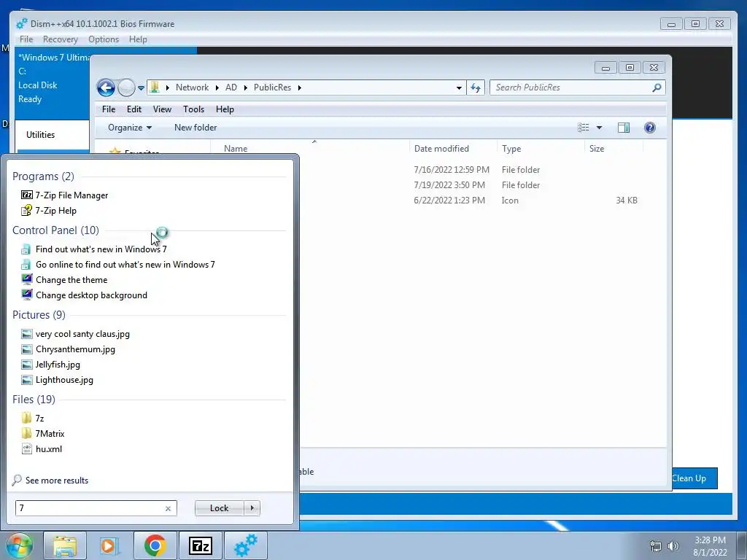Open Jellyfish.jpg search result

(x=51, y=365)
